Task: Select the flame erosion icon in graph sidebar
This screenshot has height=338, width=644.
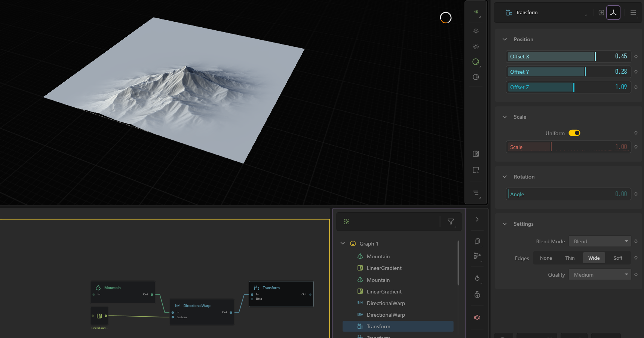Action: pos(477,278)
